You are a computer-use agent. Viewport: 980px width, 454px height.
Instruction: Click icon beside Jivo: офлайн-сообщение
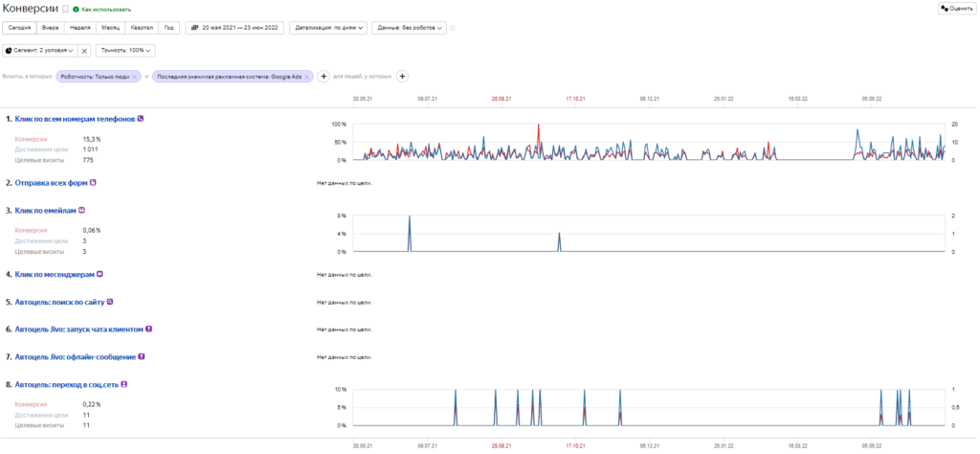pyautogui.click(x=142, y=355)
